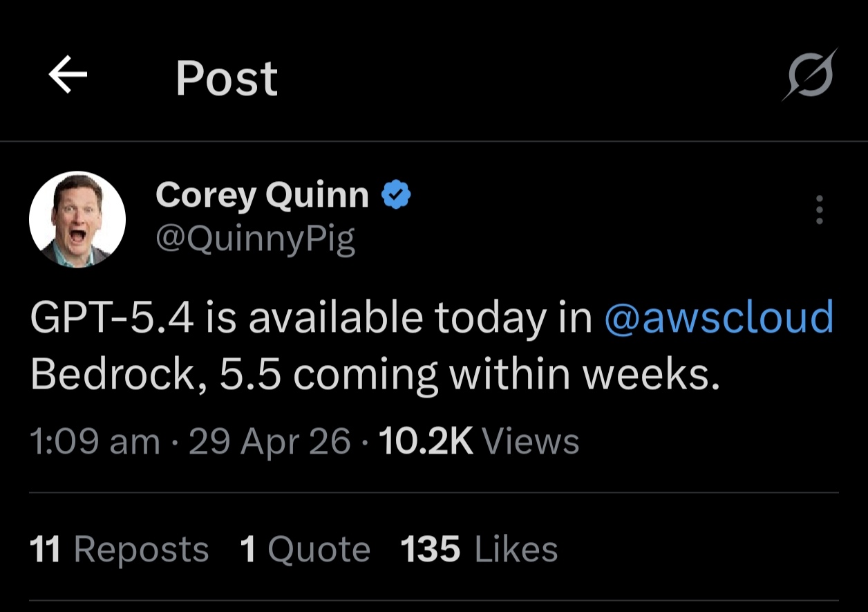Tap the Corey Quinn display name

point(263,196)
